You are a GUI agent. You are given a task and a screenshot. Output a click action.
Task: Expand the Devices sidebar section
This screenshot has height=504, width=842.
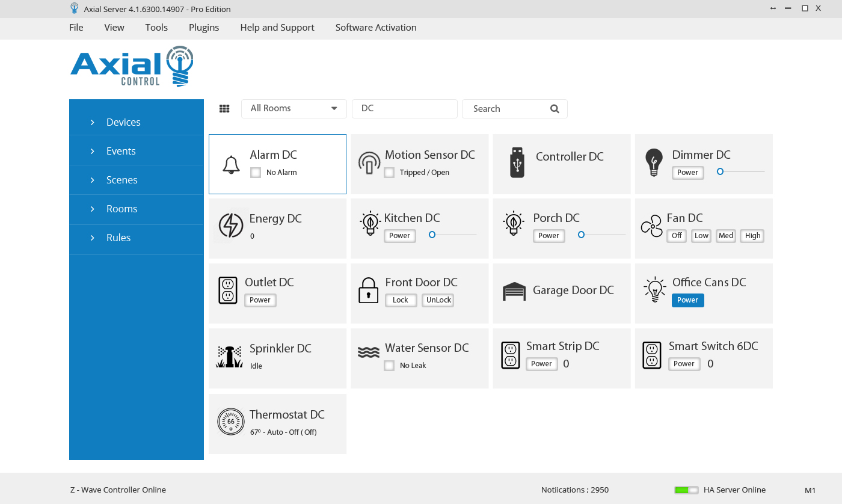coord(123,122)
